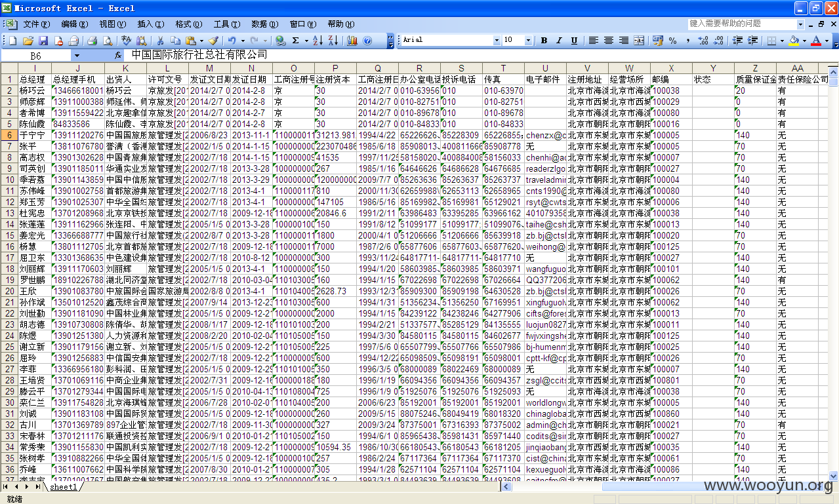839x504 pixels.
Task: Open the 文件 (File) menu
Action: (36, 24)
